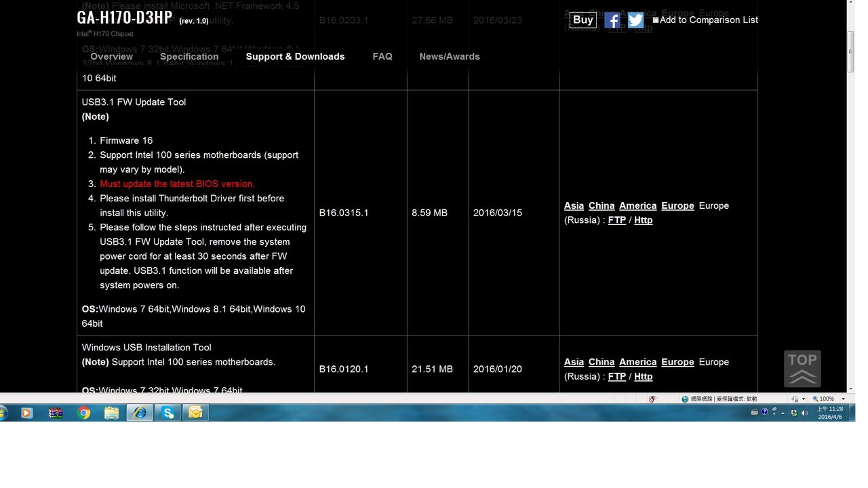This screenshot has width=868, height=488.
Task: Click the Buy button
Action: (583, 20)
